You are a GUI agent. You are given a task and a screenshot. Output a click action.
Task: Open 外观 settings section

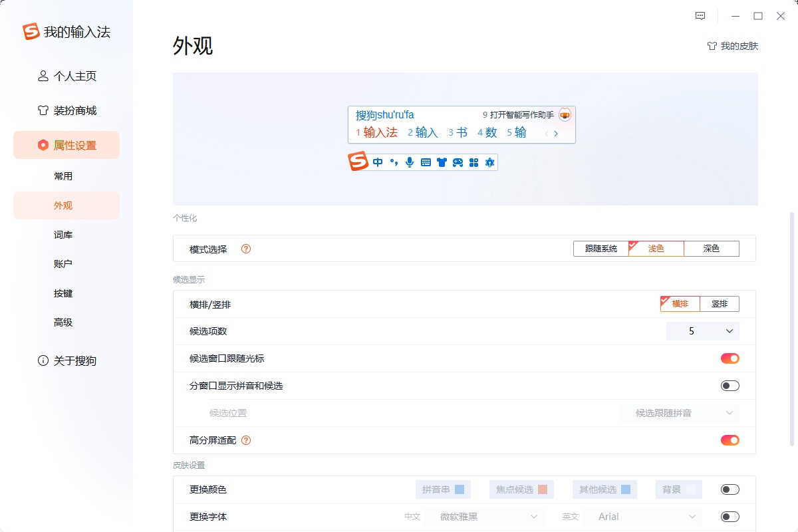click(x=66, y=205)
